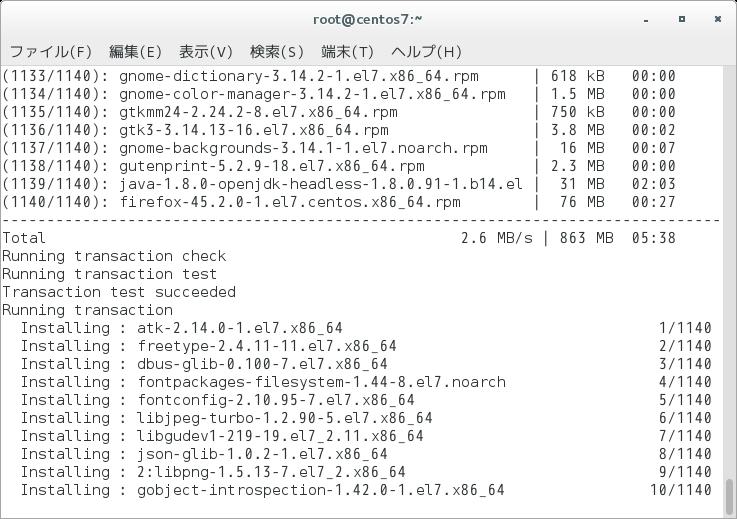Click the terminal vertical scrollbar thumb
737x519 pixels.
point(729,498)
